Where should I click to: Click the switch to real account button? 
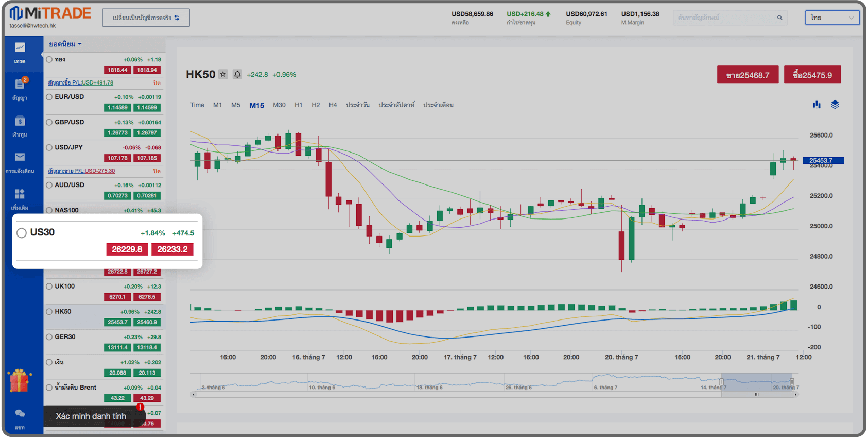coord(146,18)
